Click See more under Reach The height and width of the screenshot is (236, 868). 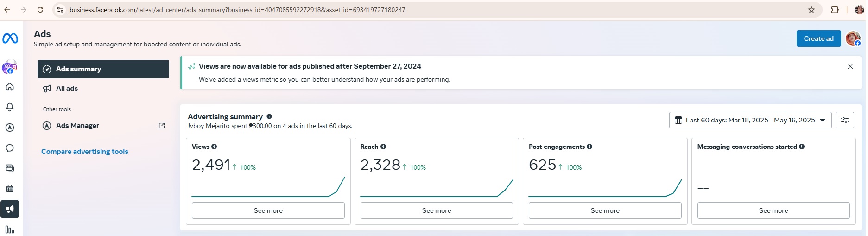click(x=436, y=210)
